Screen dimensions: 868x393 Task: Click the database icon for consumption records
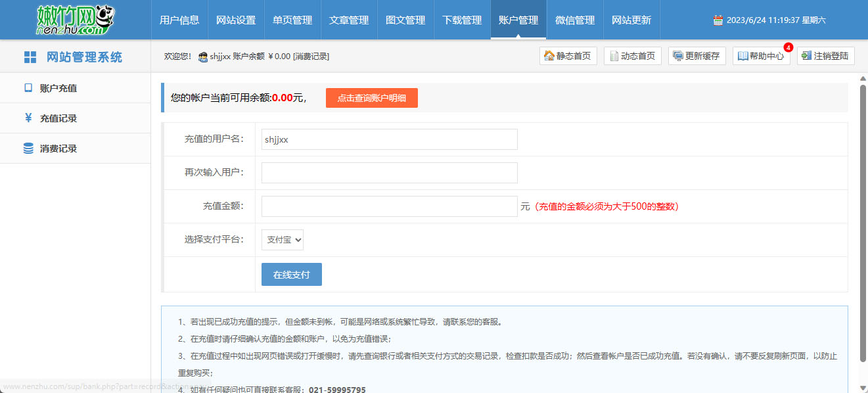[x=28, y=149]
